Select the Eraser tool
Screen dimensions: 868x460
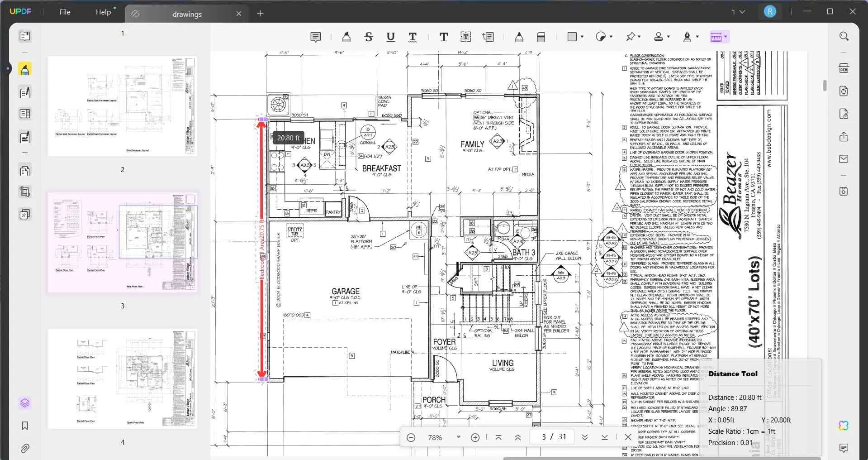pyautogui.click(x=541, y=37)
